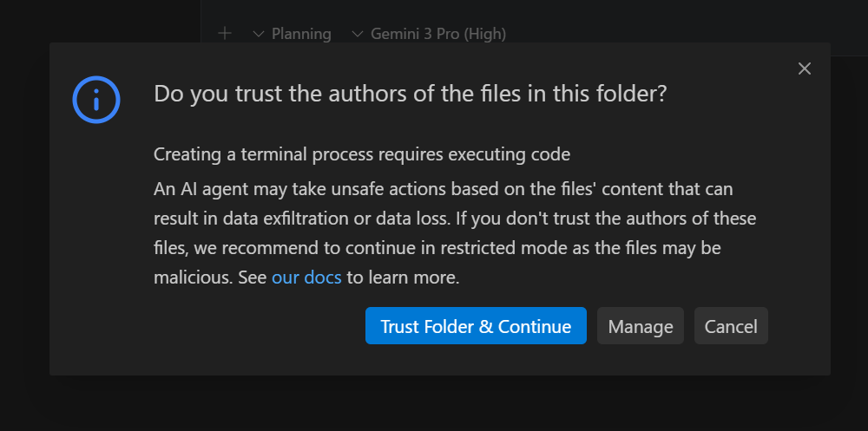Screen dimensions: 868x431
Task: Click the Manage button
Action: (x=641, y=326)
